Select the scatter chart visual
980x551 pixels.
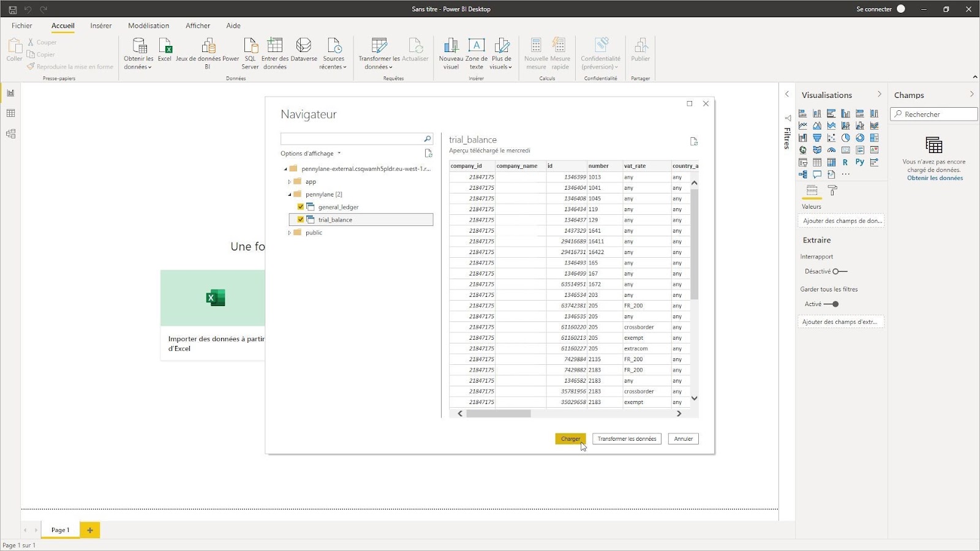click(831, 138)
